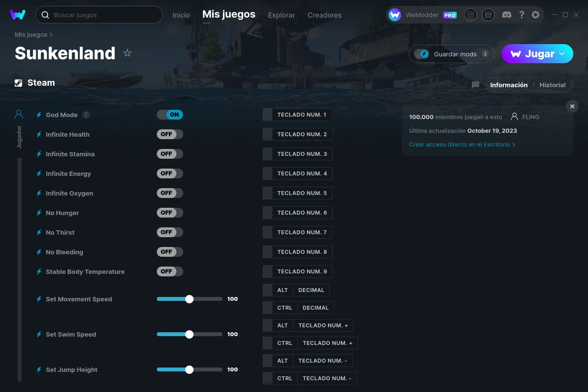Expand the Jugar dropdown arrow
Screen dimensions: 588x392
(x=562, y=54)
